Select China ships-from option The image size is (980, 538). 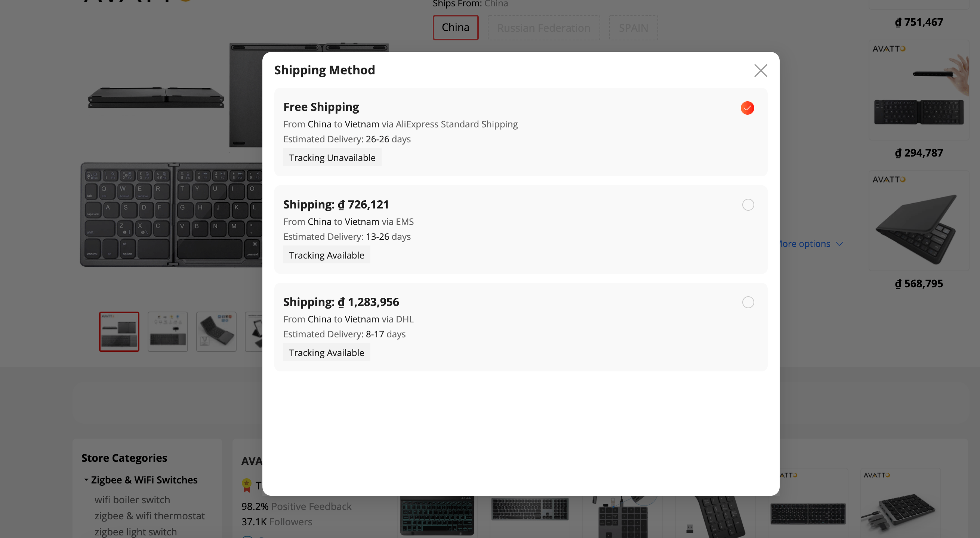[x=455, y=28]
